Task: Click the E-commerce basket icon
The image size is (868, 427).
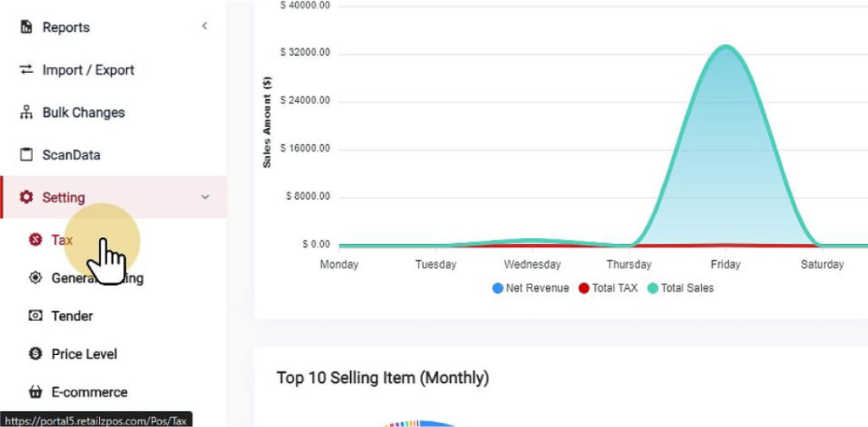Action: click(36, 392)
